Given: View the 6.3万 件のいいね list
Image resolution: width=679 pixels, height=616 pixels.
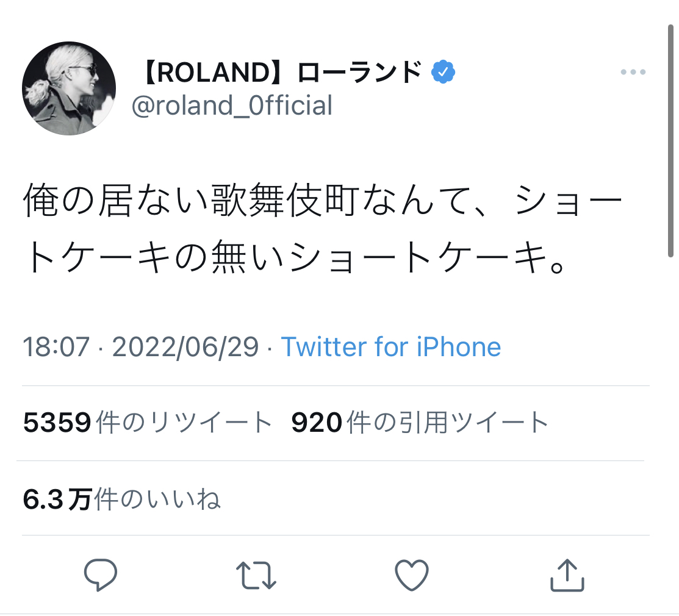Looking at the screenshot, I should click(122, 500).
